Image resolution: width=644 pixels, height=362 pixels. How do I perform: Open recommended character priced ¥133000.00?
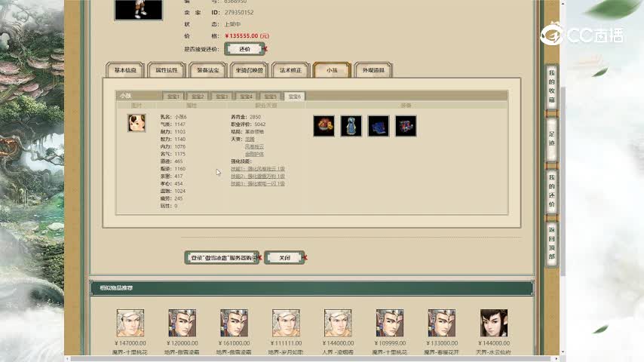441,324
